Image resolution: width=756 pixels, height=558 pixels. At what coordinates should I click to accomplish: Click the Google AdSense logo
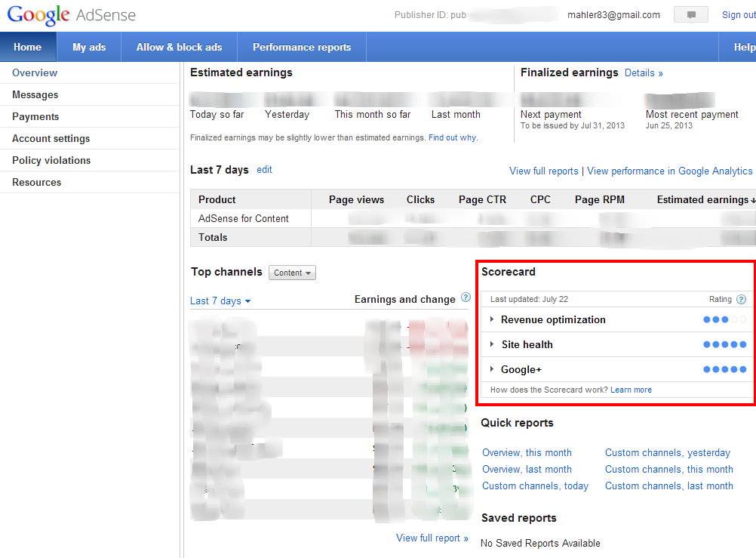tap(72, 15)
